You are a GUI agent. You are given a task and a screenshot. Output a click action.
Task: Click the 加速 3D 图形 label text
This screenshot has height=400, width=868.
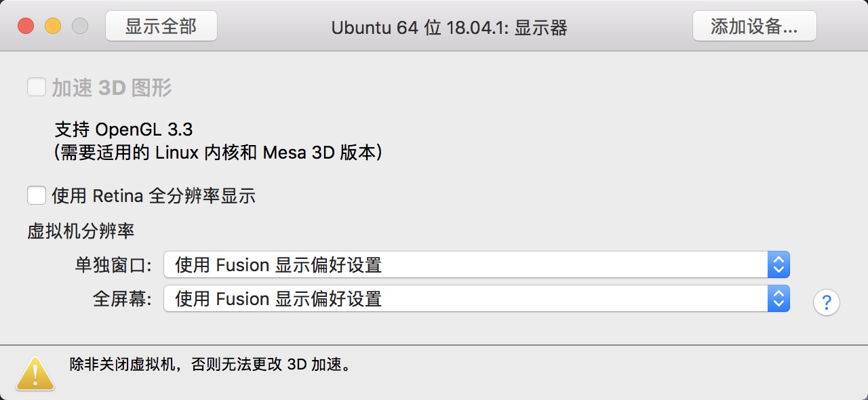(112, 87)
